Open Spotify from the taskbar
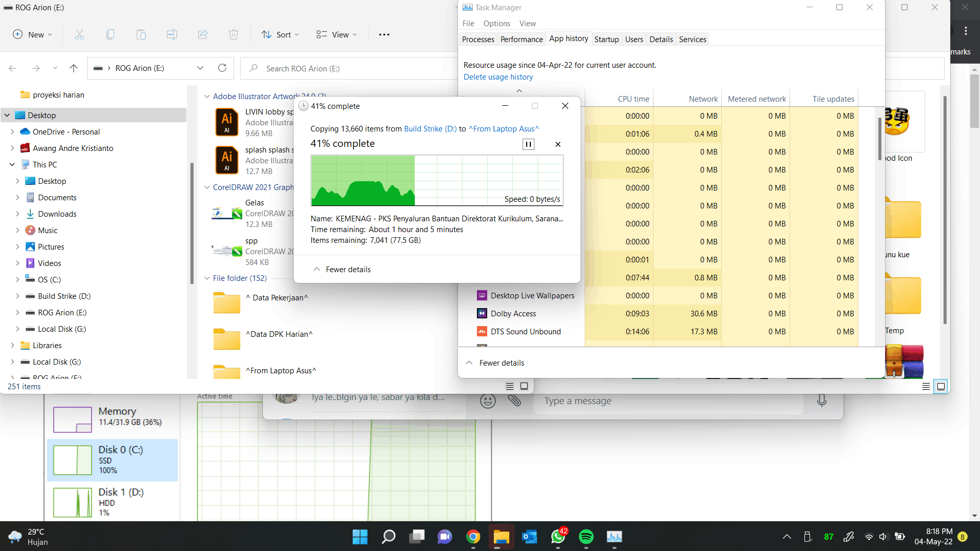Viewport: 980px width, 551px height. point(586,537)
